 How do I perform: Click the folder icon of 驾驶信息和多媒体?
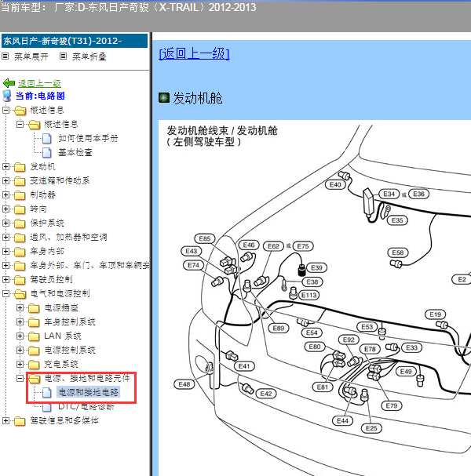coord(20,421)
